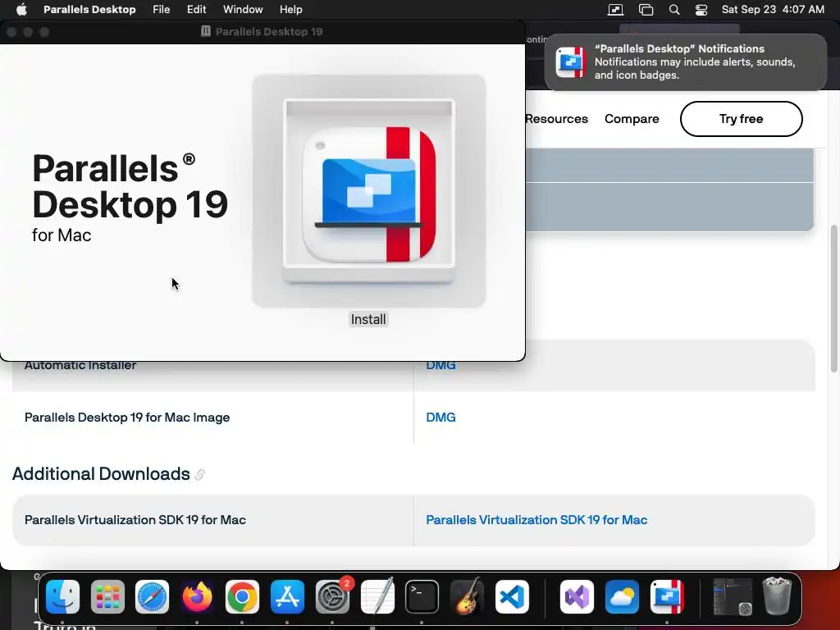Click the Parallels Desktop Notifications banner
This screenshot has width=840, height=630.
[x=686, y=62]
